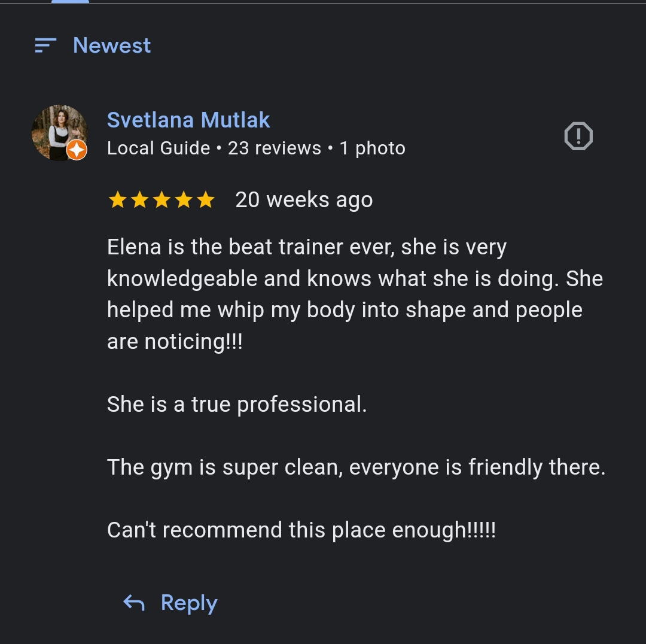
Task: Click the third gold rating star
Action: point(161,200)
